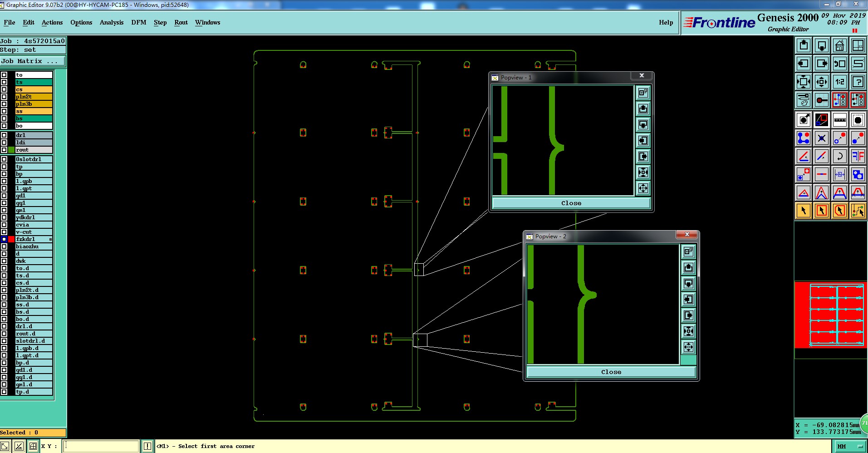Toggle the checkbox for layer 'fzkdrl'

(x=4, y=239)
